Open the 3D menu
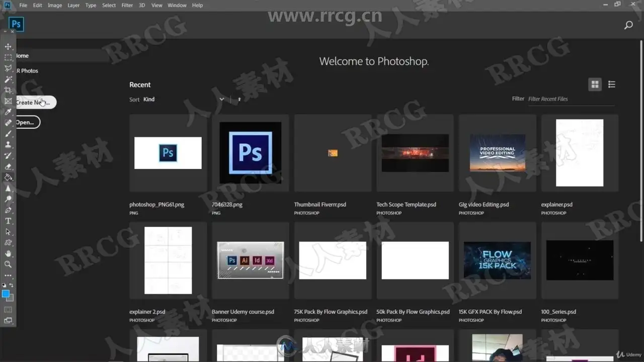Image resolution: width=644 pixels, height=362 pixels. coord(142,5)
